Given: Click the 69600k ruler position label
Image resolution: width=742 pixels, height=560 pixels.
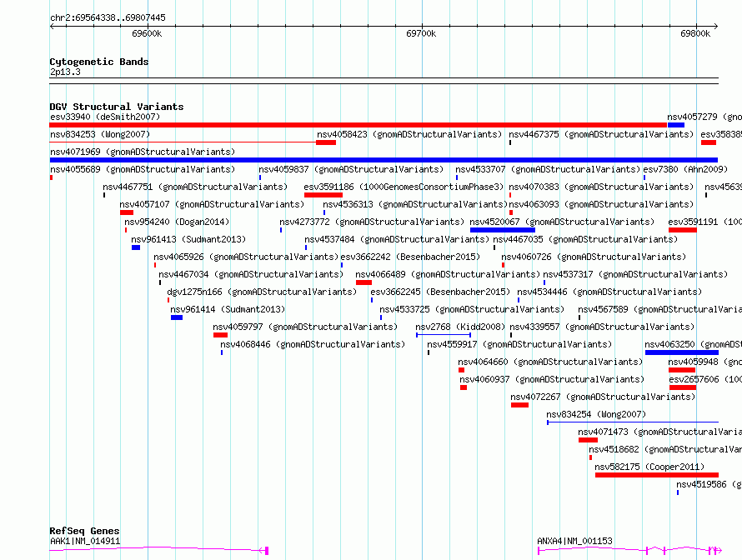Looking at the screenshot, I should (x=147, y=33).
